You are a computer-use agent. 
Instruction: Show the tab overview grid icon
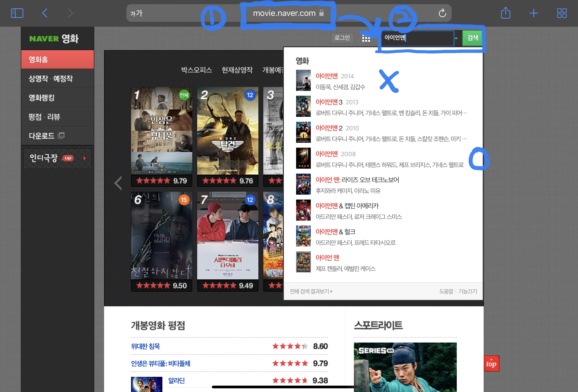click(x=562, y=13)
